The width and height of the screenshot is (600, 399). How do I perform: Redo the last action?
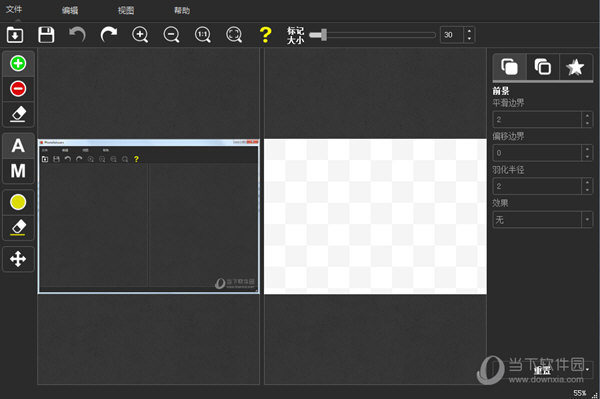[109, 35]
